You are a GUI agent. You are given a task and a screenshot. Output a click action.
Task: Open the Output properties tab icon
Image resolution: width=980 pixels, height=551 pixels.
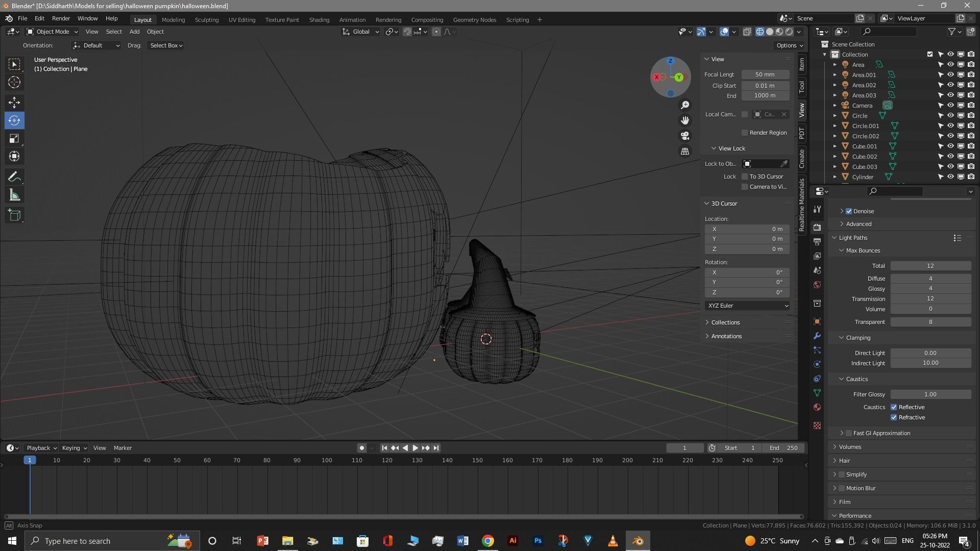[817, 241]
